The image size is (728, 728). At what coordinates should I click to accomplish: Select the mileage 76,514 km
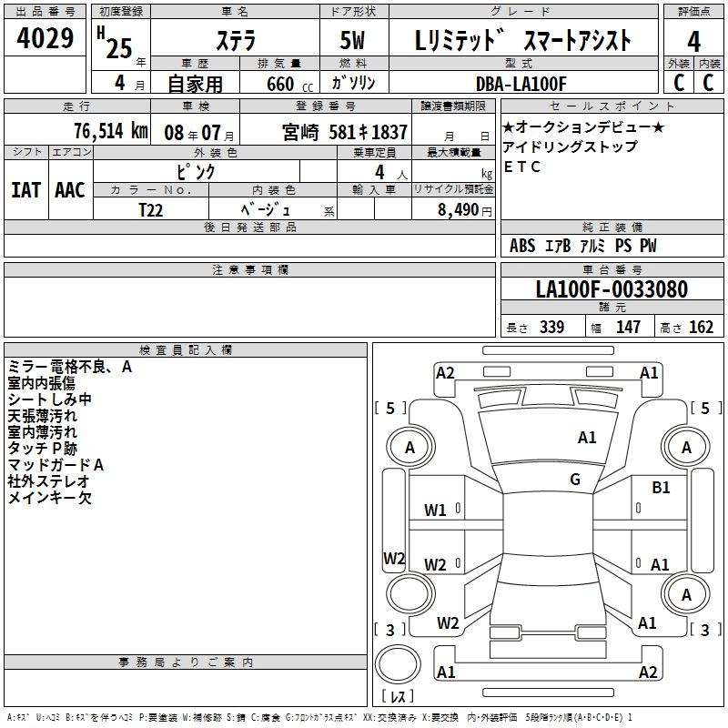tap(111, 130)
